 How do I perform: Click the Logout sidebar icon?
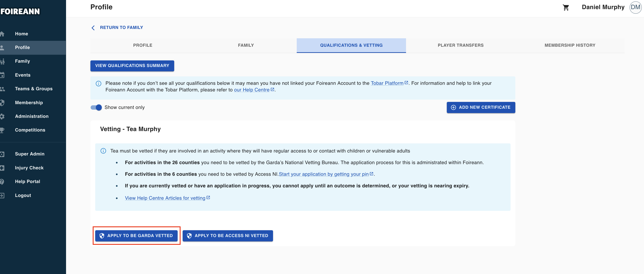click(x=2, y=195)
